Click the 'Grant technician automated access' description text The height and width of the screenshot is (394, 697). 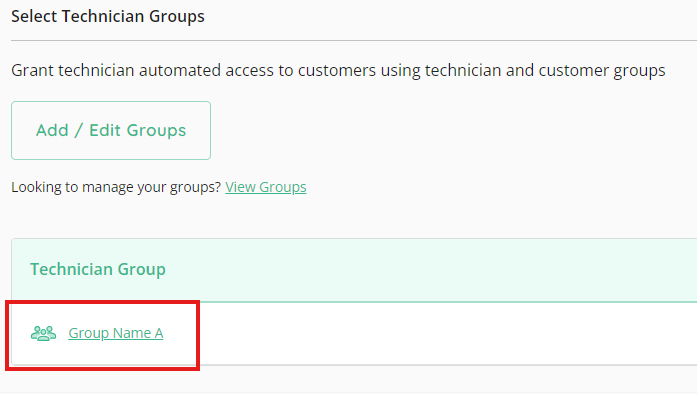pyautogui.click(x=338, y=71)
